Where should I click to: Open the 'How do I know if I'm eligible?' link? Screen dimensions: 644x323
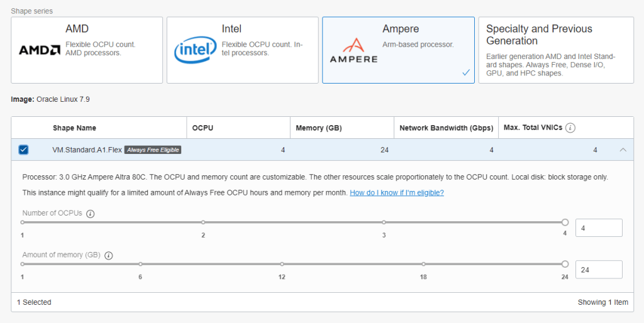coord(396,193)
